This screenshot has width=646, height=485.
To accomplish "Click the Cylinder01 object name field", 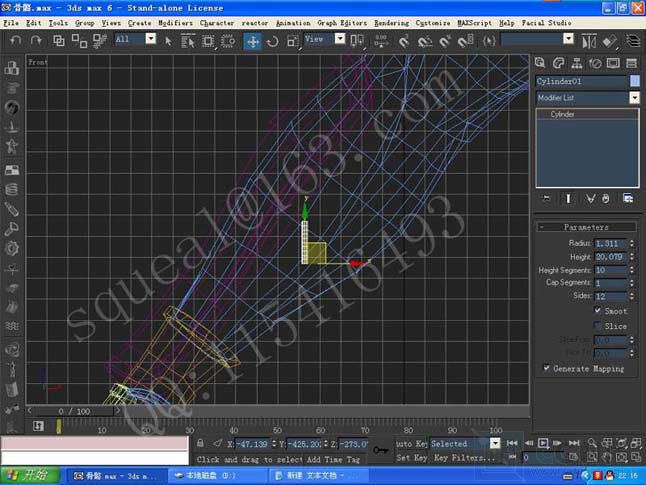I will pyautogui.click(x=582, y=81).
